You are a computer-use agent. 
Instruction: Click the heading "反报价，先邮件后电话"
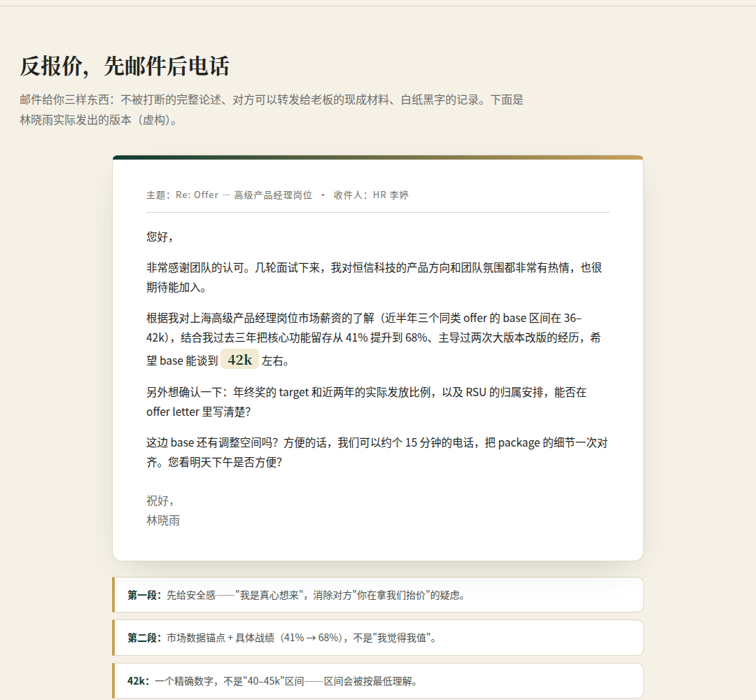[x=125, y=66]
